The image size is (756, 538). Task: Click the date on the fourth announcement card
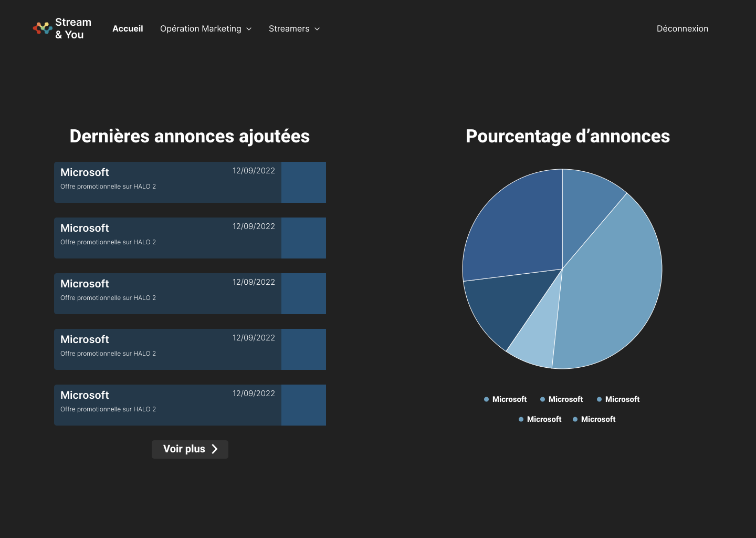coord(254,338)
